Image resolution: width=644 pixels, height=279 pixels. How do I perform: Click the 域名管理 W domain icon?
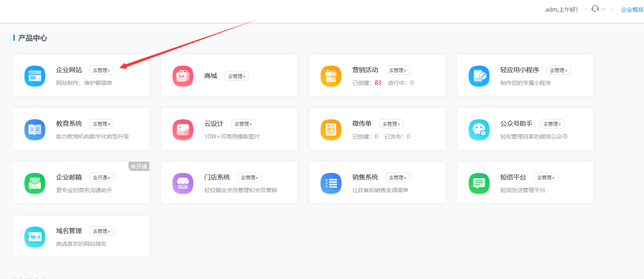click(x=35, y=237)
